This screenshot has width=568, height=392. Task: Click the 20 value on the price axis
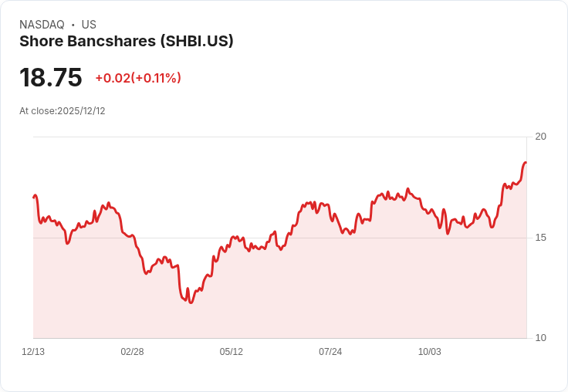click(541, 137)
